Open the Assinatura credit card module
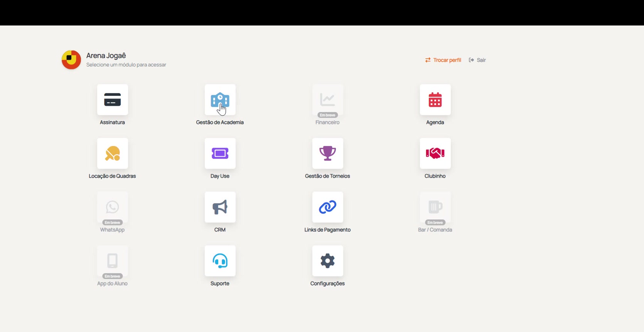The width and height of the screenshot is (644, 332). (112, 100)
